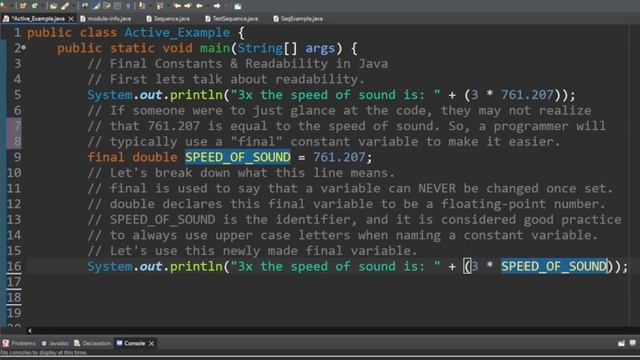Open the Problems tab
Image resolution: width=640 pixels, height=360 pixels.
pos(19,343)
